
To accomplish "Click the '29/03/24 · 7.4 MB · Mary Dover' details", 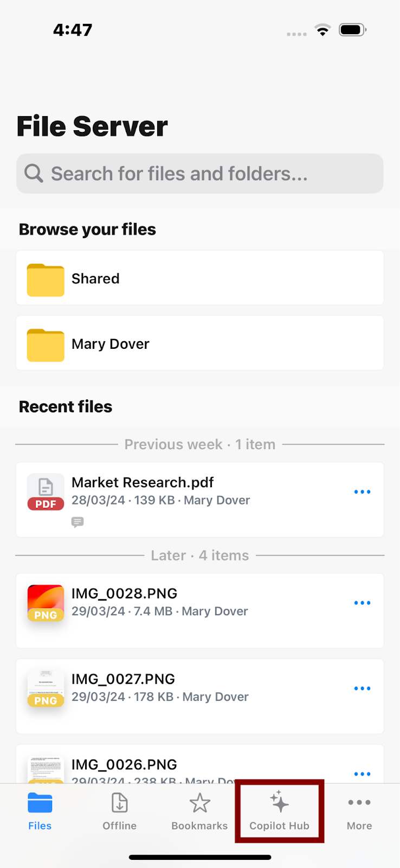I will [160, 611].
